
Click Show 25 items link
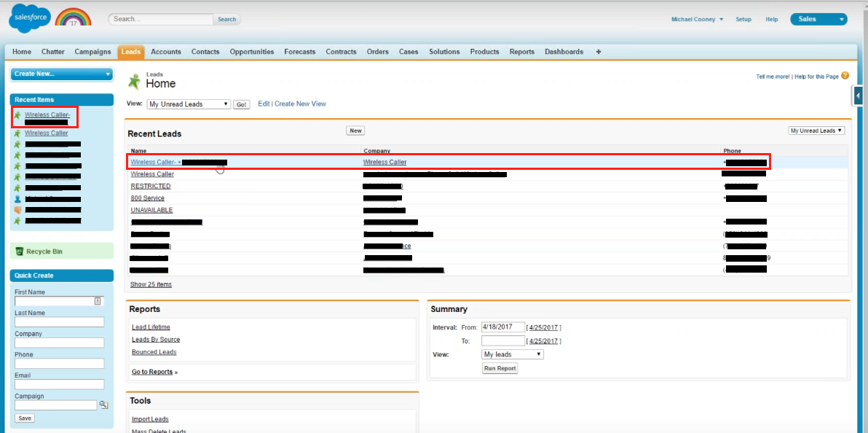(x=151, y=284)
